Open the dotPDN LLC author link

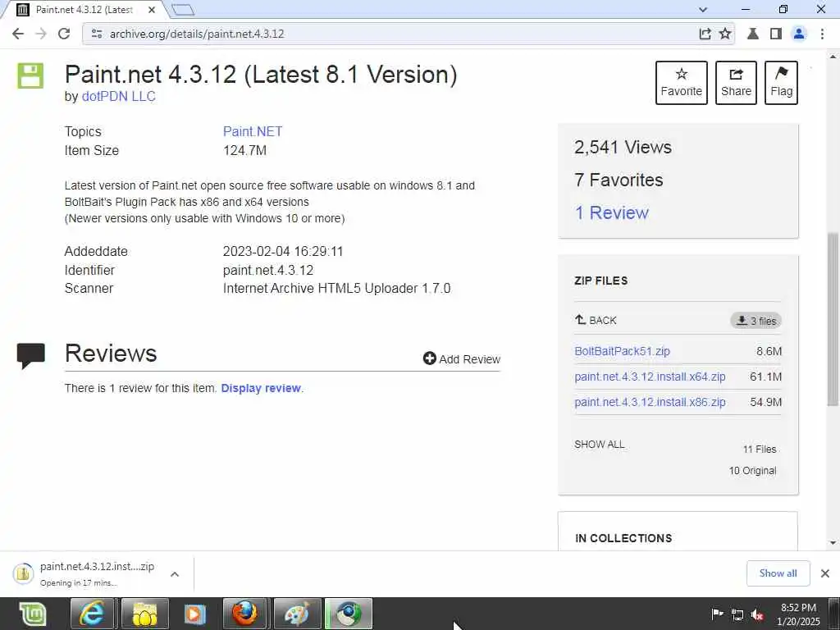[118, 97]
